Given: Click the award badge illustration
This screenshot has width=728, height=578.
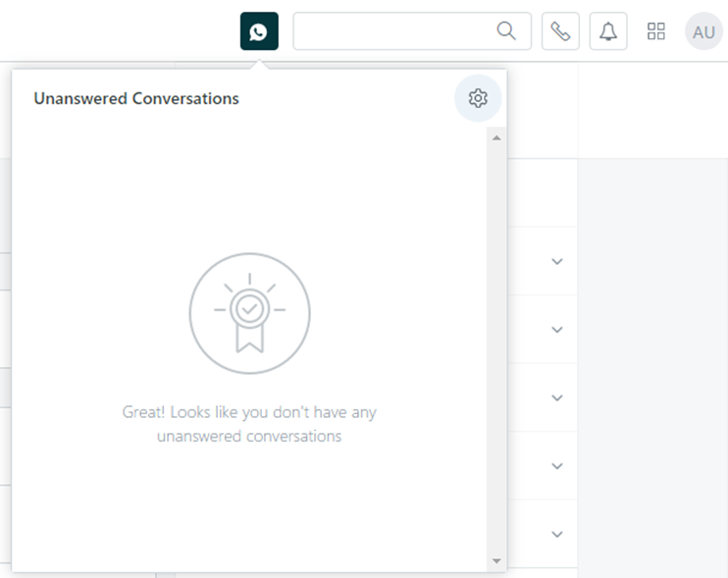Looking at the screenshot, I should pos(249,314).
